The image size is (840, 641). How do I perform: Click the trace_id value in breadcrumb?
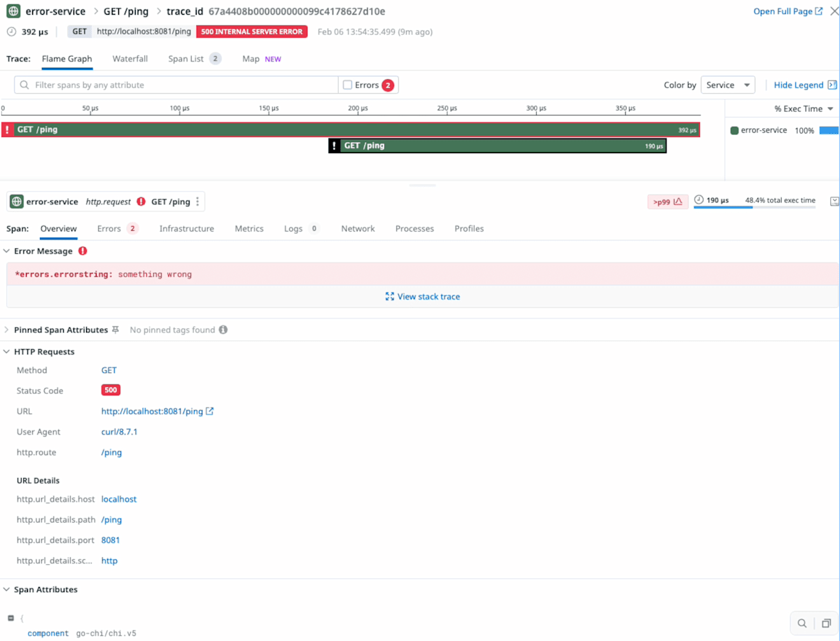tap(297, 11)
